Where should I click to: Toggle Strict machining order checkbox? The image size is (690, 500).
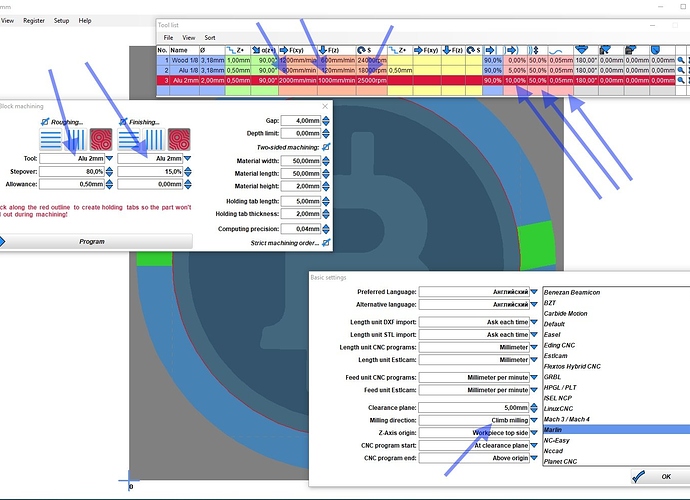pos(326,243)
